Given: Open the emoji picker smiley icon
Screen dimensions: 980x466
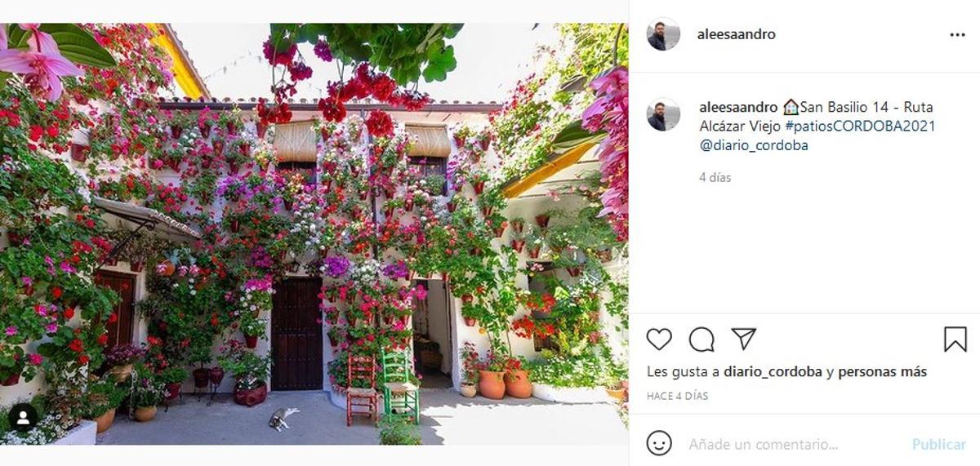Looking at the screenshot, I should click(659, 444).
